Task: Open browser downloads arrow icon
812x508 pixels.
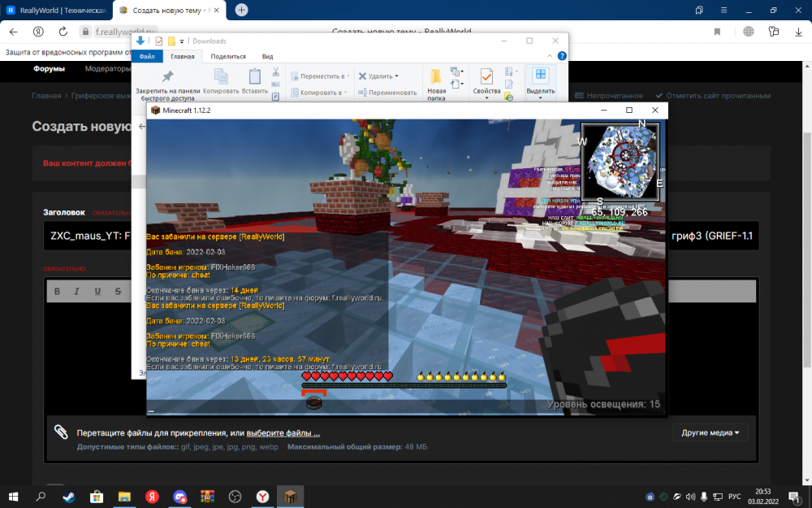Action: pyautogui.click(x=798, y=32)
